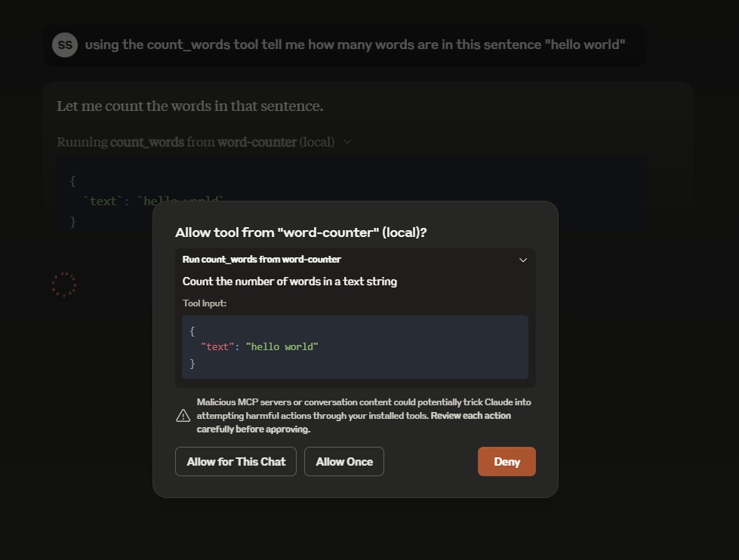
Task: Click "Let me count the words in that sentence."
Action: (190, 106)
